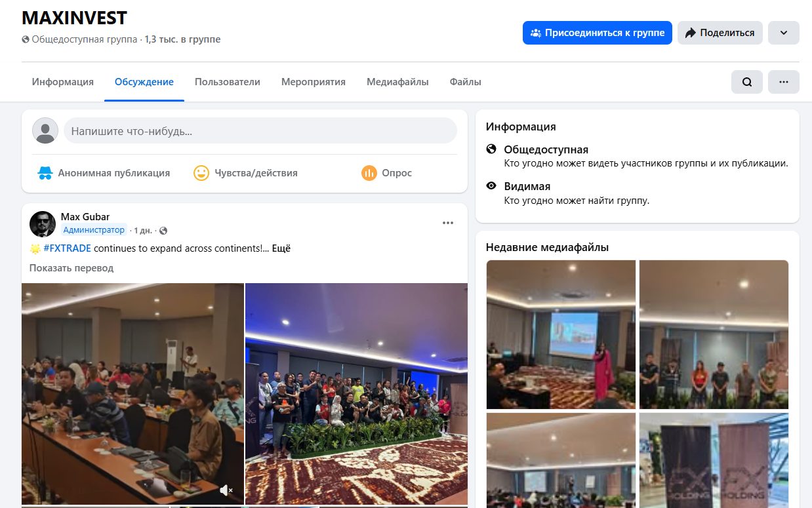This screenshot has height=508, width=812.
Task: Click Anonymous publication mask icon
Action: (x=45, y=173)
